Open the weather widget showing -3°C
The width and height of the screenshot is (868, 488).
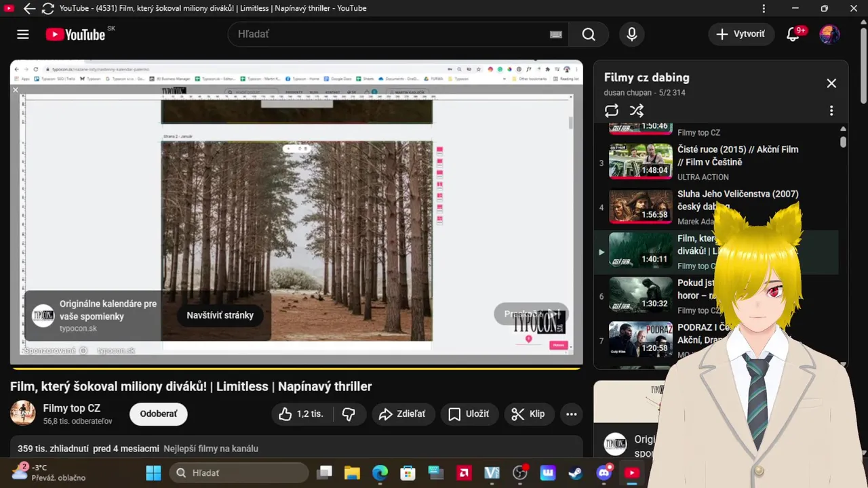click(x=49, y=472)
